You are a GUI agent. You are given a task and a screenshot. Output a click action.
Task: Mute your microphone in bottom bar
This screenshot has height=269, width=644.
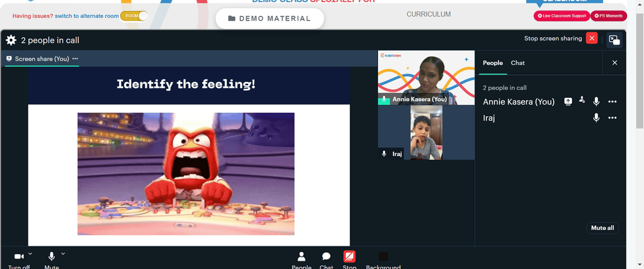(x=52, y=260)
